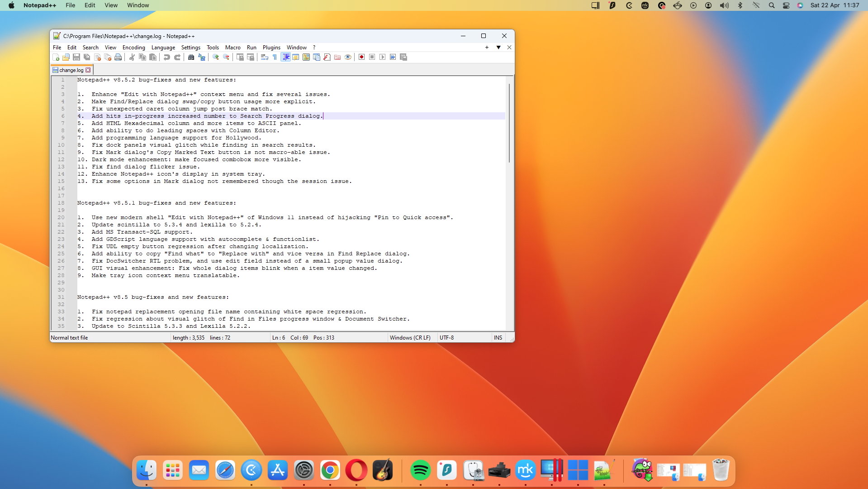This screenshot has width=868, height=489.
Task: Open the Search menu
Action: [90, 48]
